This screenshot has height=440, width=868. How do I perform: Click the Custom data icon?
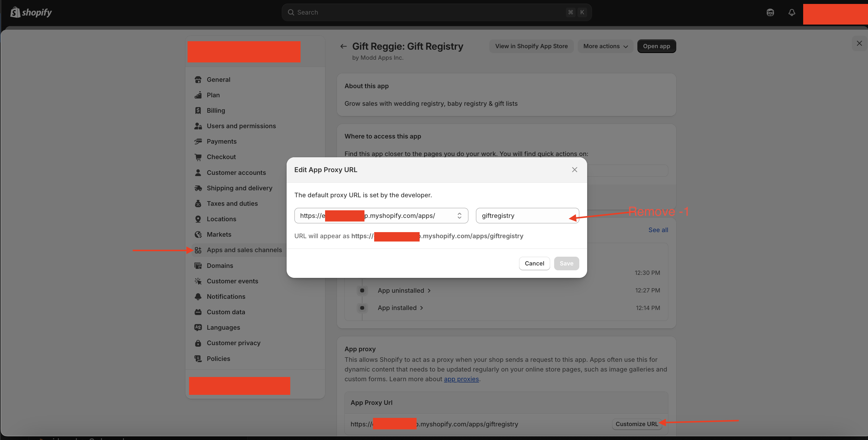[198, 312]
